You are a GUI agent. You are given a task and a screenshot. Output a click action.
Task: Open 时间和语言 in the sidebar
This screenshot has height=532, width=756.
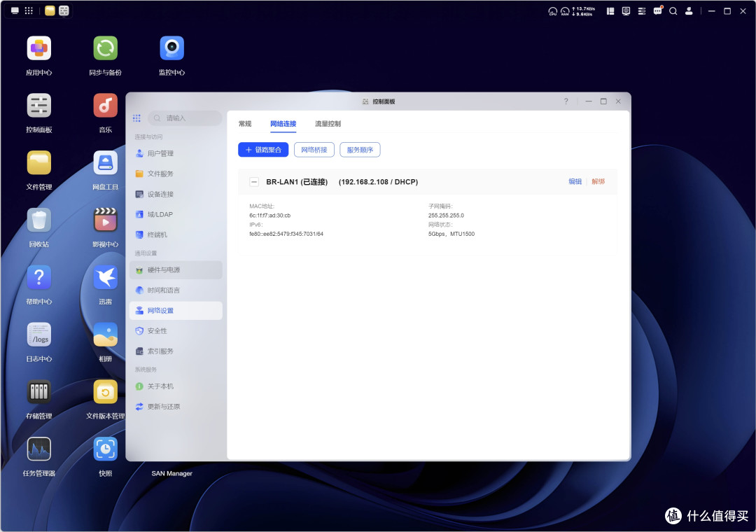(176, 290)
